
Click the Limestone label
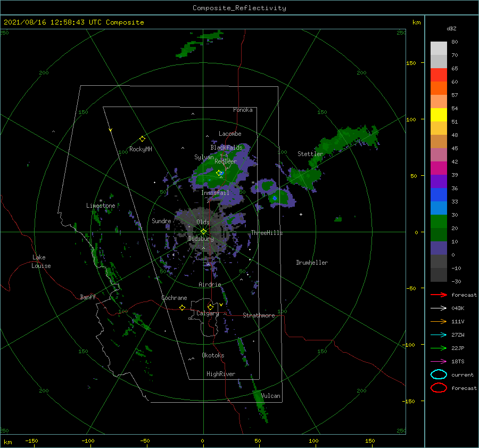coord(101,206)
